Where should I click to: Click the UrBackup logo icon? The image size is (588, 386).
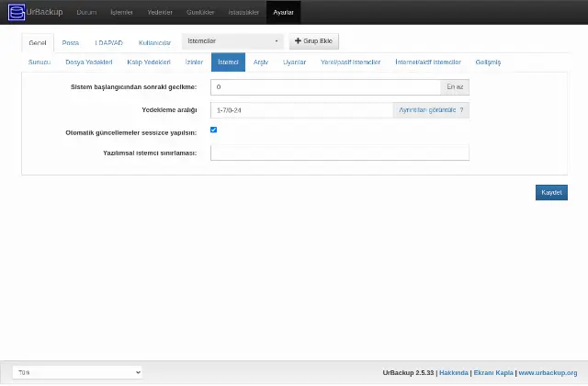point(17,12)
